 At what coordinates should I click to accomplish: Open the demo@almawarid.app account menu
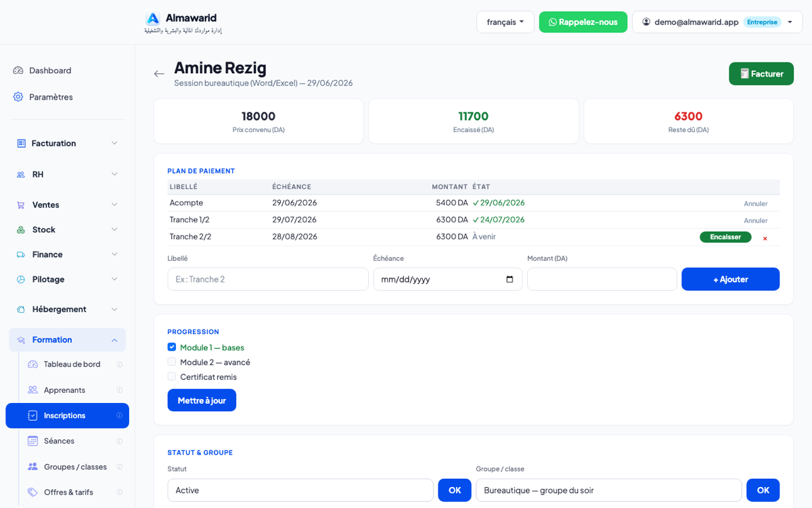coord(717,22)
